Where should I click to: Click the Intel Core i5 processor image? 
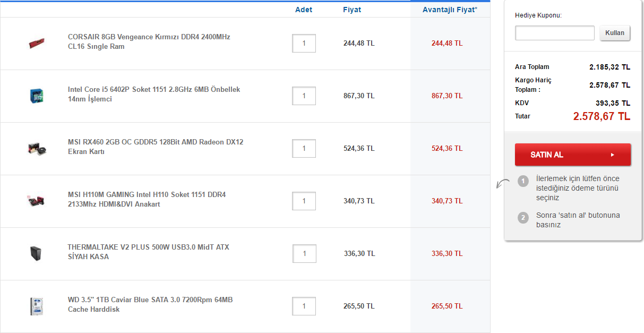point(37,96)
